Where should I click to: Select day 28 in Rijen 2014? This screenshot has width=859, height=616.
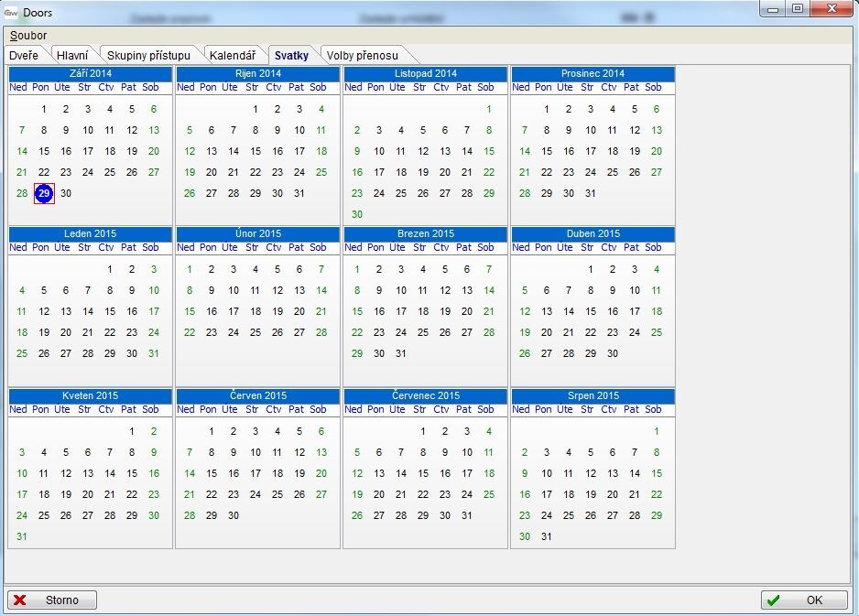[x=234, y=193]
